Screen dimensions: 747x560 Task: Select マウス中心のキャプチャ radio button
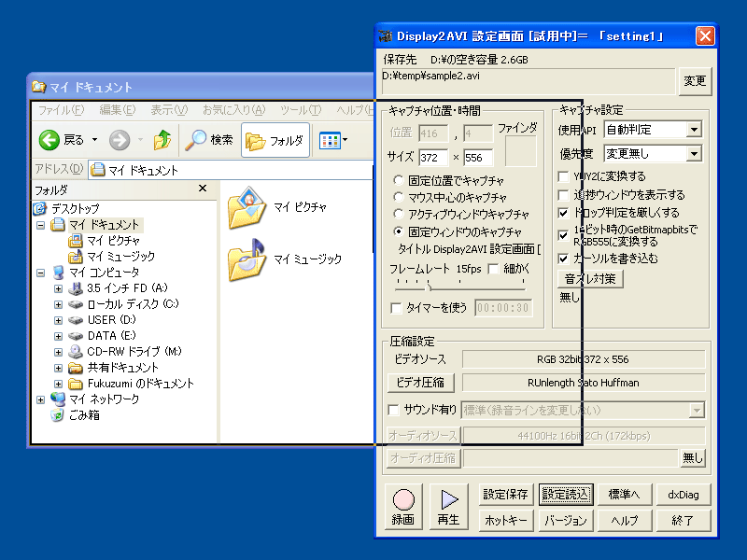399,197
